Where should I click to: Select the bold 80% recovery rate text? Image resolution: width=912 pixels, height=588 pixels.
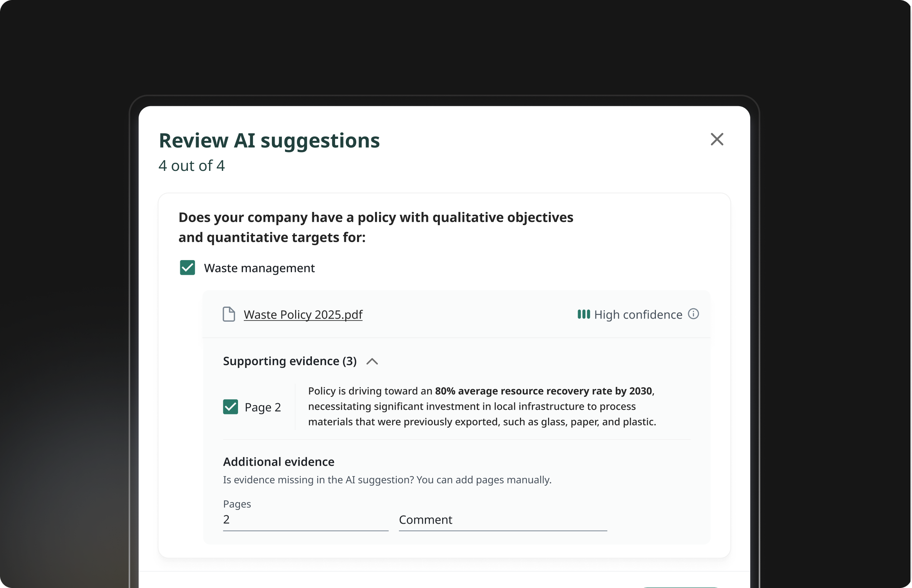pyautogui.click(x=543, y=391)
